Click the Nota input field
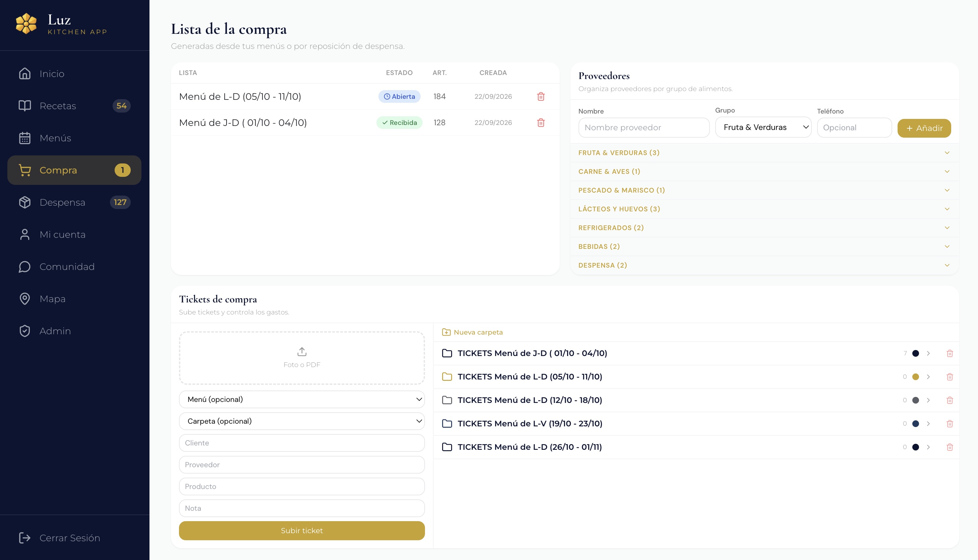Screen dimensions: 978x560 [x=302, y=508]
